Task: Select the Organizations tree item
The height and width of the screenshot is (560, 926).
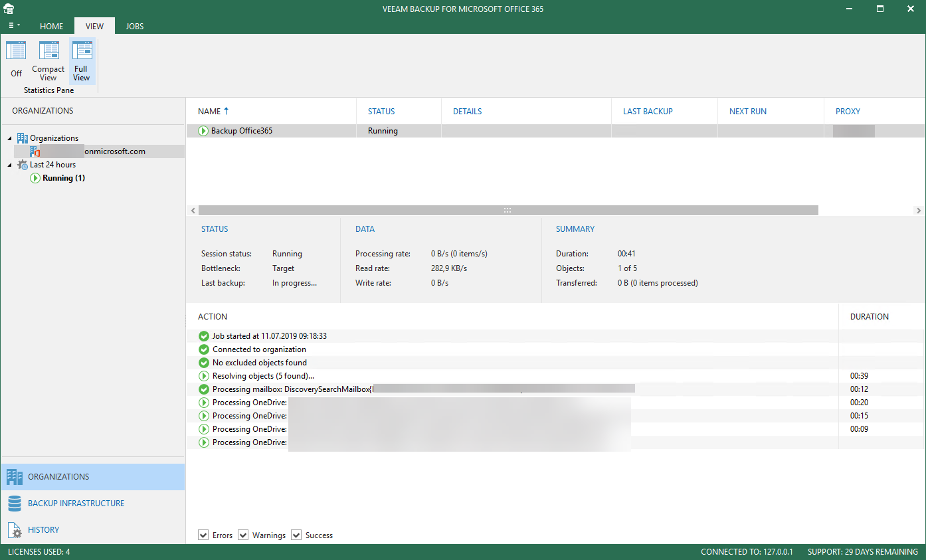Action: [54, 138]
